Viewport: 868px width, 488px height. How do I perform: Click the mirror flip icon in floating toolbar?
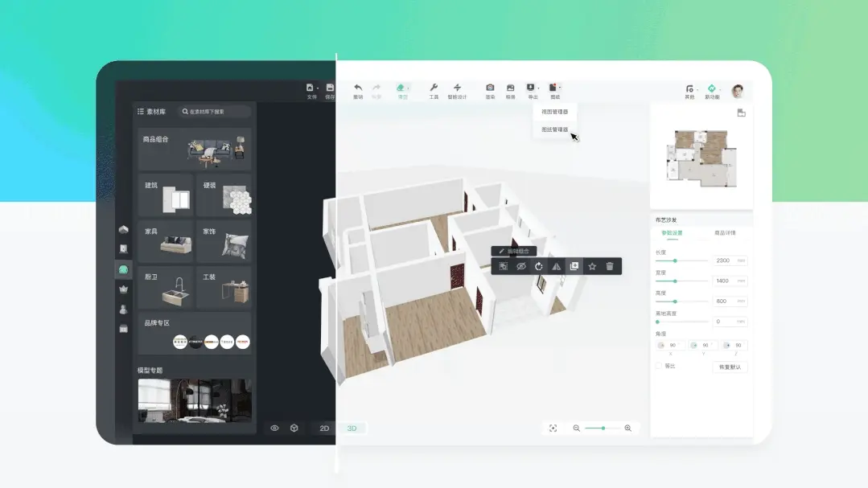pyautogui.click(x=557, y=266)
